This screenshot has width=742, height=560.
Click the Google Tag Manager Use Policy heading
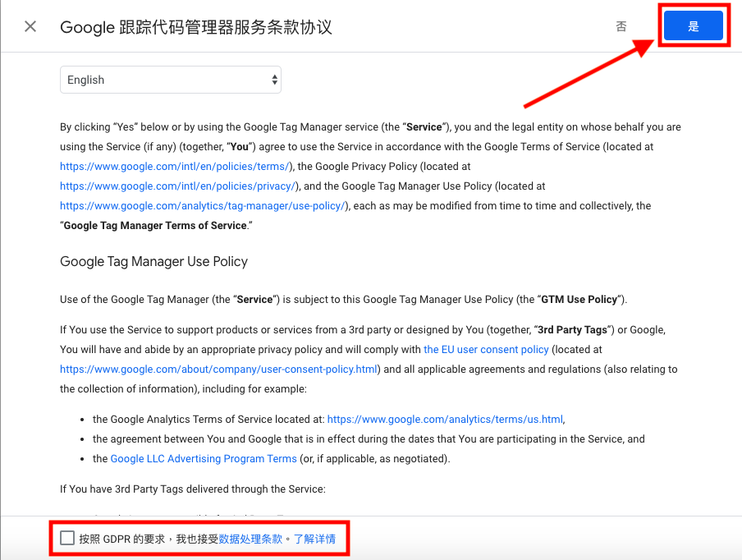click(x=153, y=262)
